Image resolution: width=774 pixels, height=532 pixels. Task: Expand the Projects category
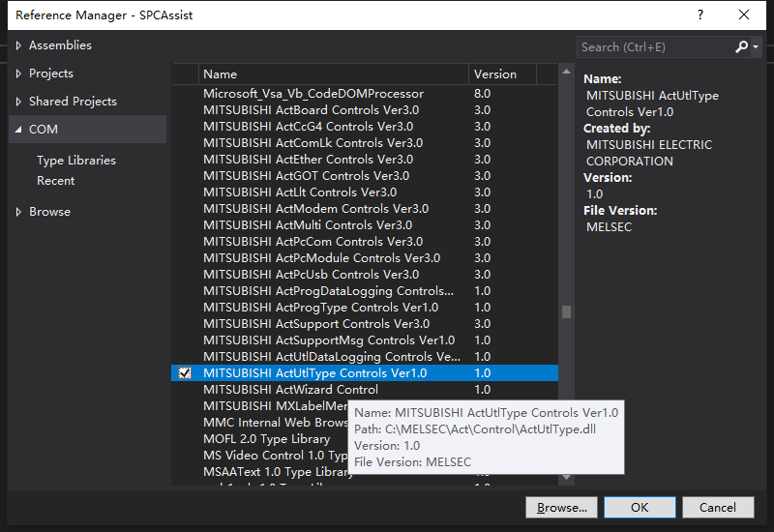pyautogui.click(x=20, y=74)
